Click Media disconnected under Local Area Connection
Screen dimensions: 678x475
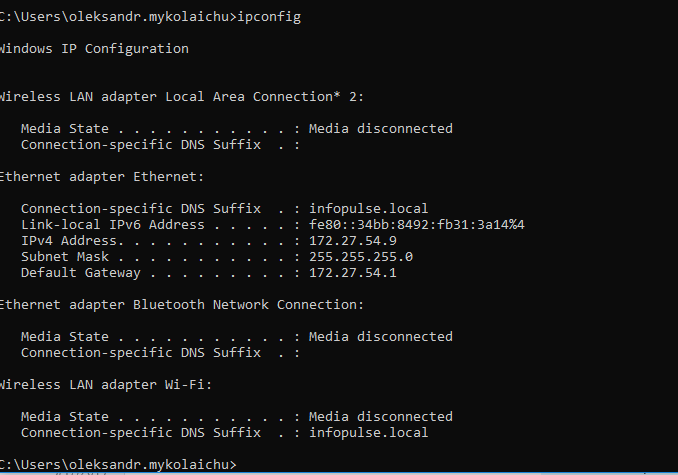pyautogui.click(x=380, y=129)
